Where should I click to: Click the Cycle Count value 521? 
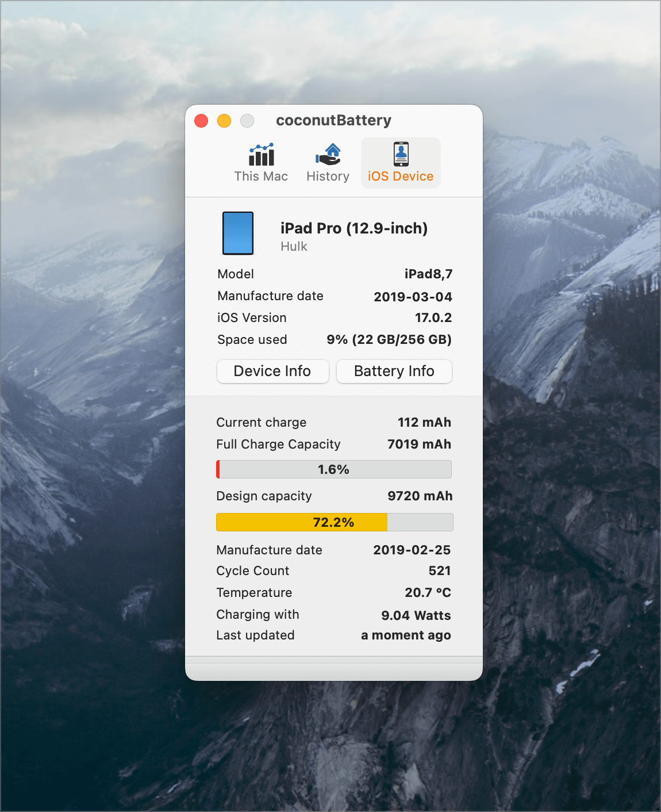pos(440,570)
